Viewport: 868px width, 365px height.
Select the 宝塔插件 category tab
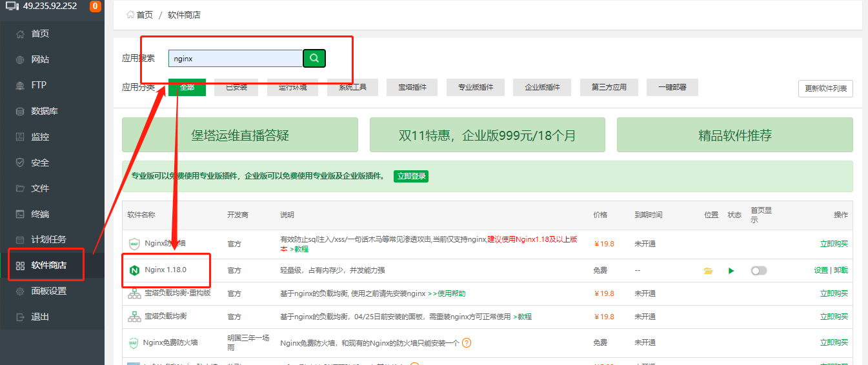click(x=412, y=87)
